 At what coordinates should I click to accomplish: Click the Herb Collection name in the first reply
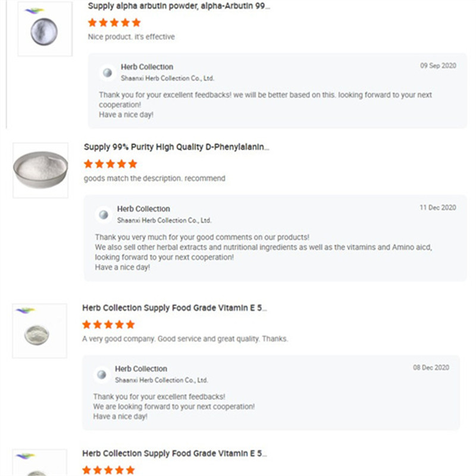[x=146, y=67]
